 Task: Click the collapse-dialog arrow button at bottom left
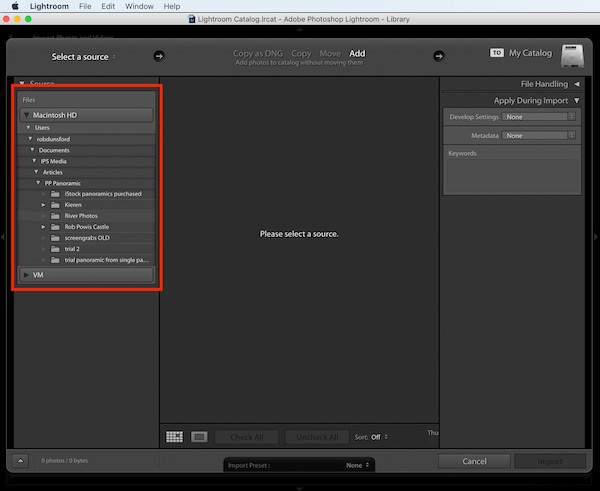tap(21, 461)
